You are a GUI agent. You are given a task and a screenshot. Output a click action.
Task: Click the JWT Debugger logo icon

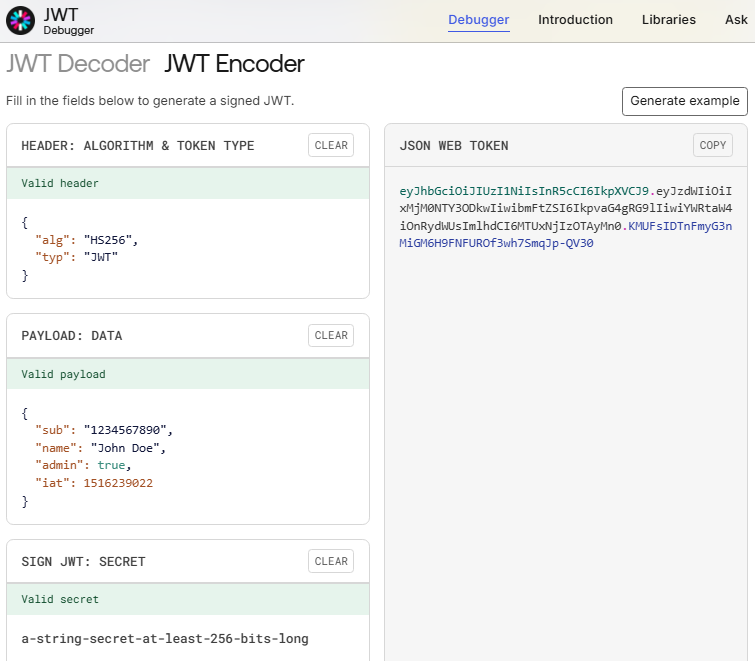[x=20, y=21]
